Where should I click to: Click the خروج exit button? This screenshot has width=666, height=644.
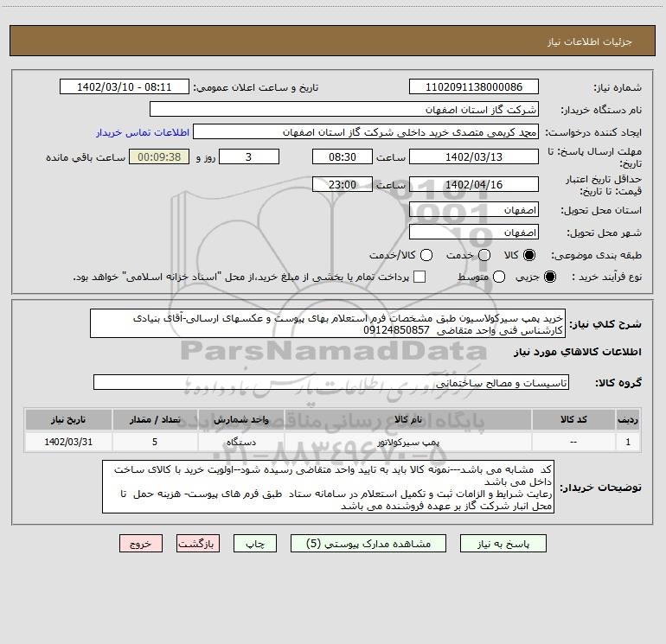tap(141, 544)
